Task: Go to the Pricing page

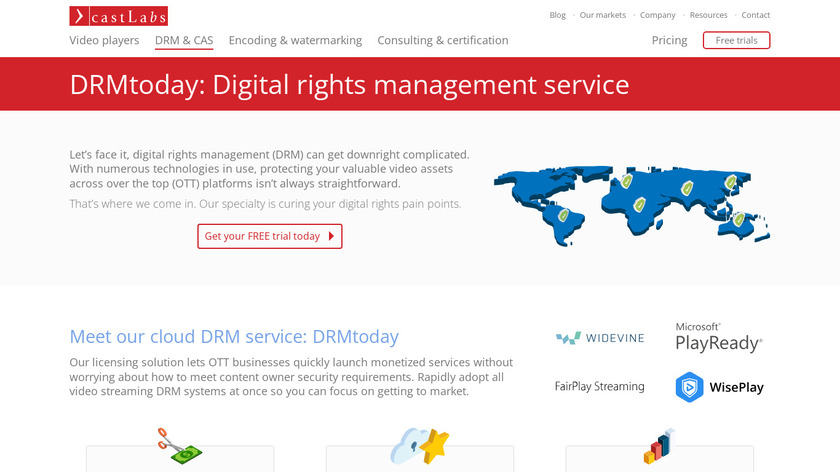Action: pos(669,40)
